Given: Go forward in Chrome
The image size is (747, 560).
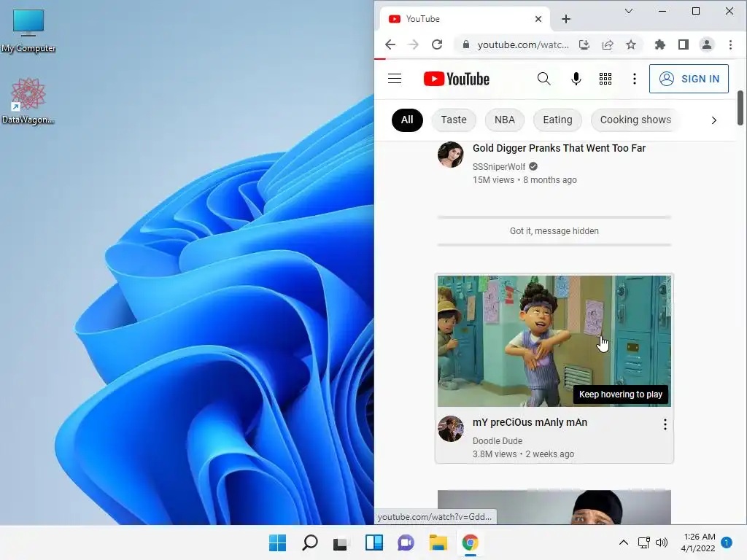Looking at the screenshot, I should pyautogui.click(x=413, y=44).
